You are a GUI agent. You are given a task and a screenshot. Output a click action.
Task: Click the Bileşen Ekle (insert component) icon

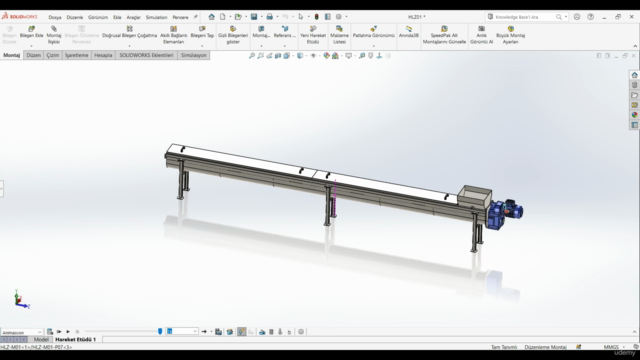click(31, 29)
